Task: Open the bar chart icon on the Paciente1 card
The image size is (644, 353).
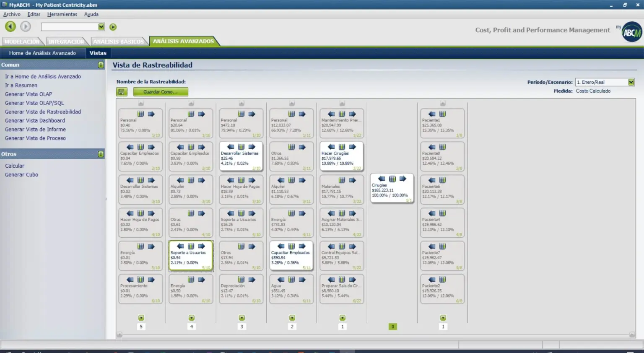Action: [442, 114]
